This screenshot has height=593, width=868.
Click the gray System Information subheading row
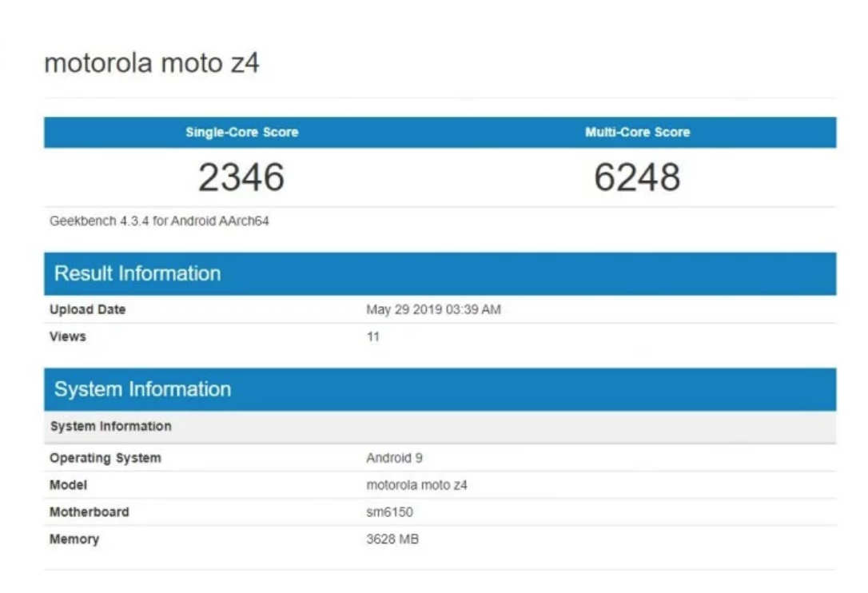[x=440, y=426]
